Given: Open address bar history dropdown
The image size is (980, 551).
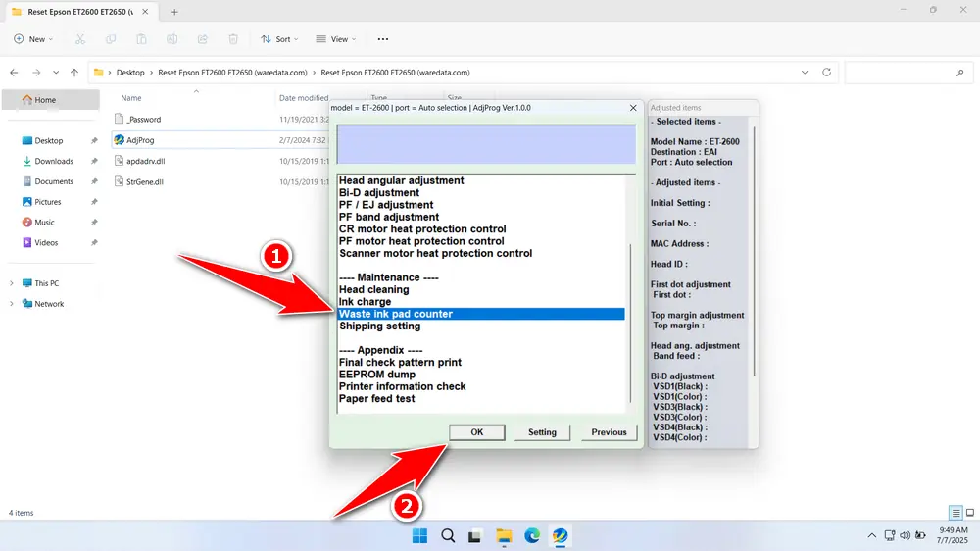Looking at the screenshot, I should pos(805,72).
